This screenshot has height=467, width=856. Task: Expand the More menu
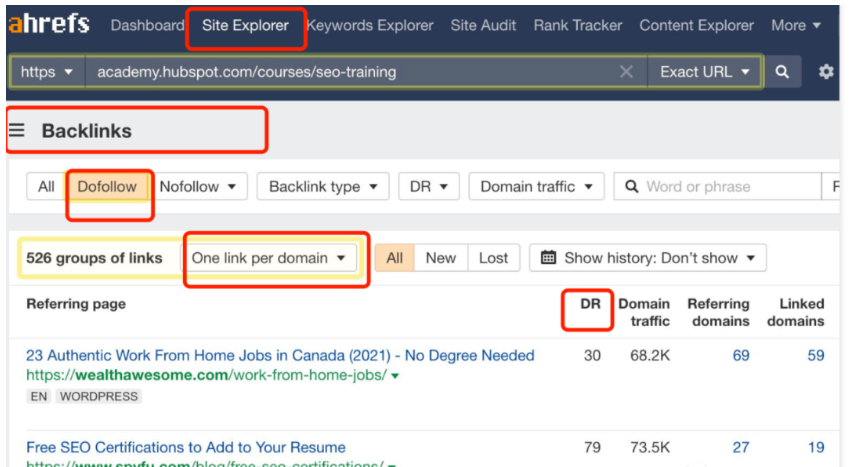click(796, 25)
